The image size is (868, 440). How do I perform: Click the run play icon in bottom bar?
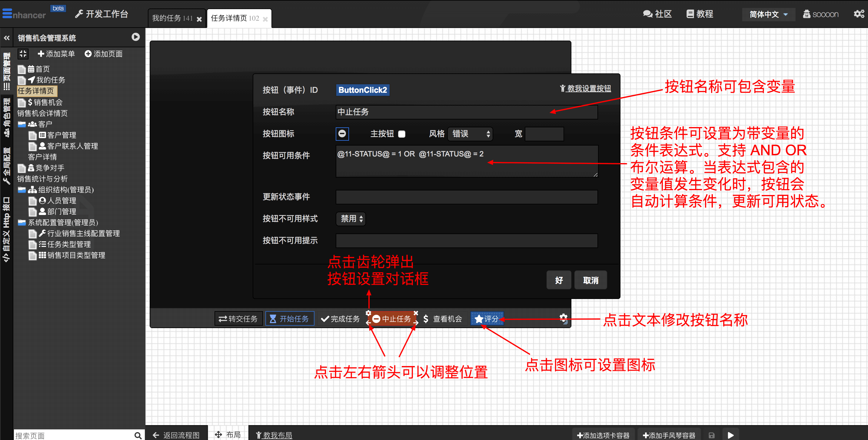pos(730,435)
